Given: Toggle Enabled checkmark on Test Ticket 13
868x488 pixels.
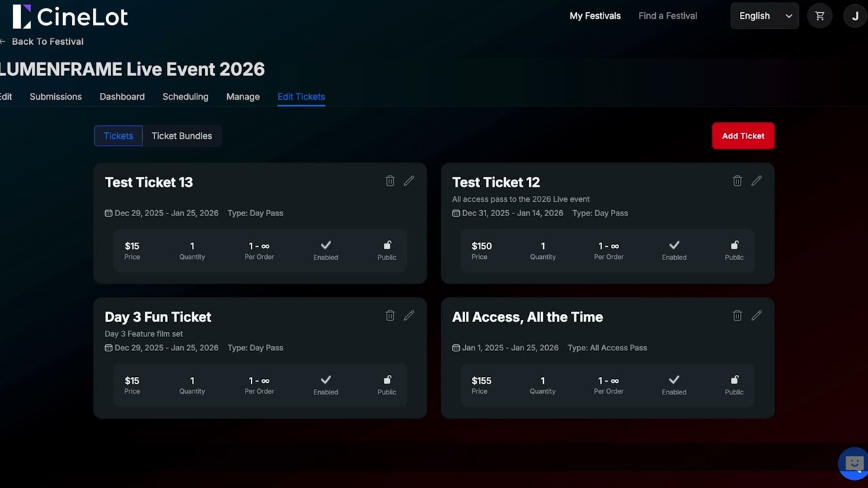Looking at the screenshot, I should [325, 245].
